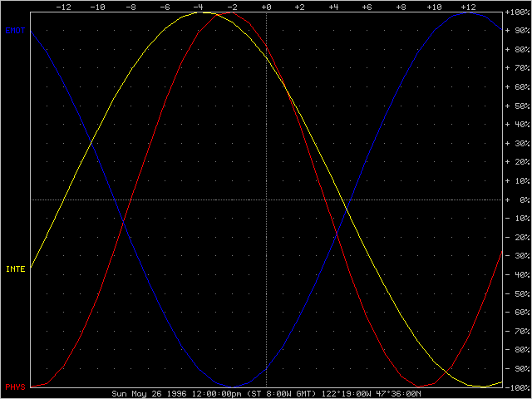Click the +100% scale label
The height and width of the screenshot is (399, 532).
pyautogui.click(x=517, y=12)
